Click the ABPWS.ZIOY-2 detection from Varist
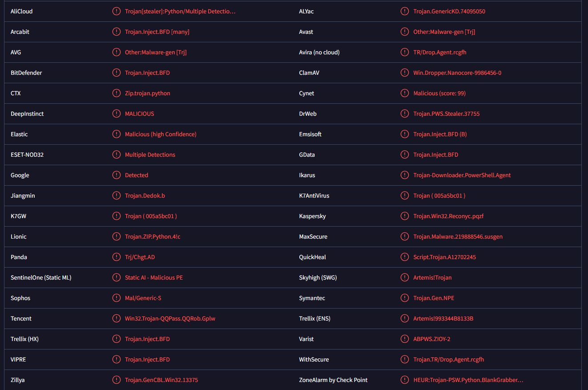The height and width of the screenshot is (390, 588). [432, 339]
